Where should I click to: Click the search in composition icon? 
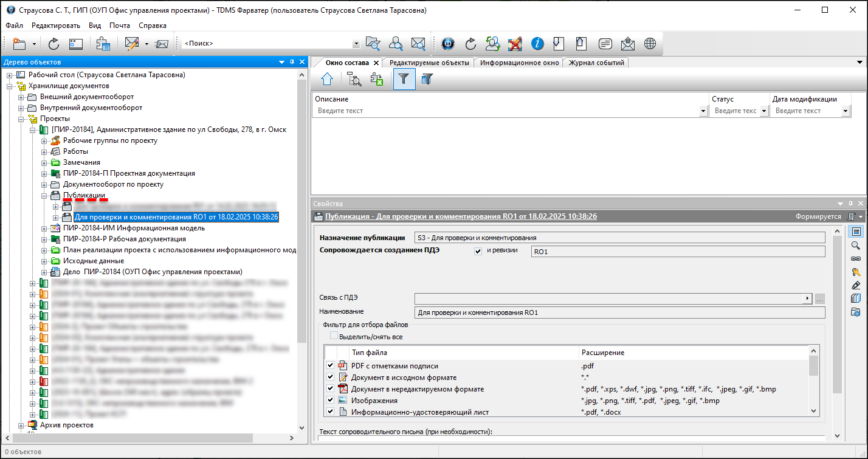354,79
